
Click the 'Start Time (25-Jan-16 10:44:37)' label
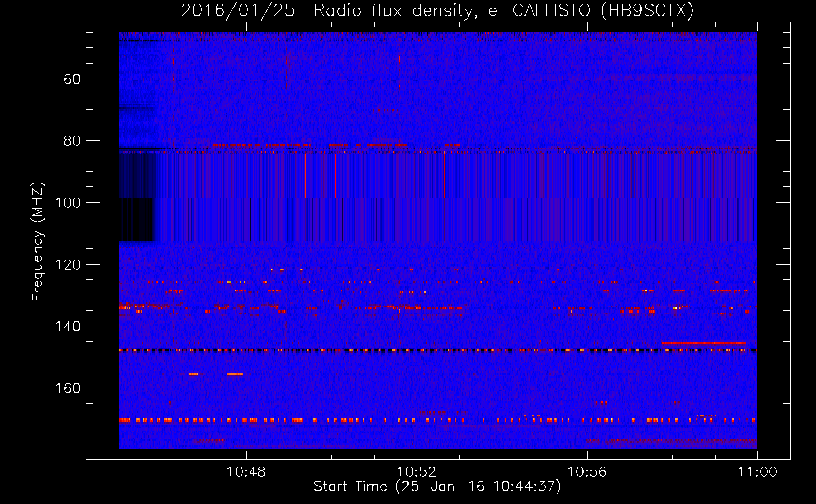(437, 487)
